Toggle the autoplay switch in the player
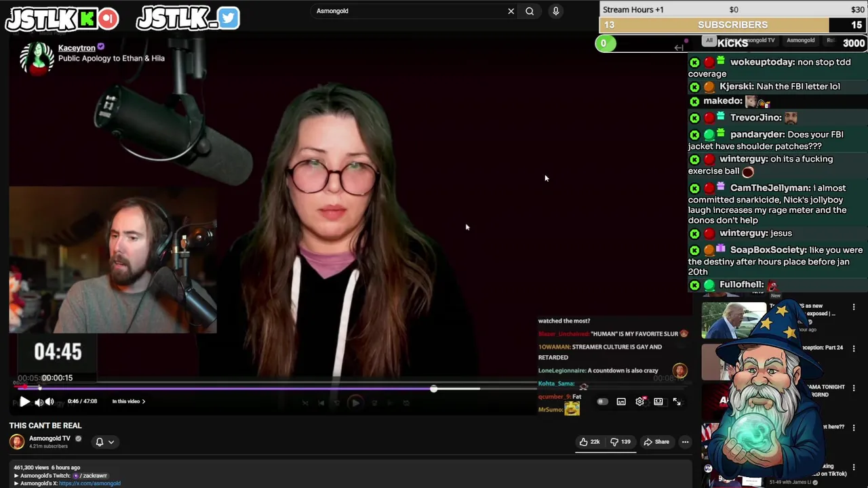Screen dimensions: 868x488 click(x=601, y=402)
